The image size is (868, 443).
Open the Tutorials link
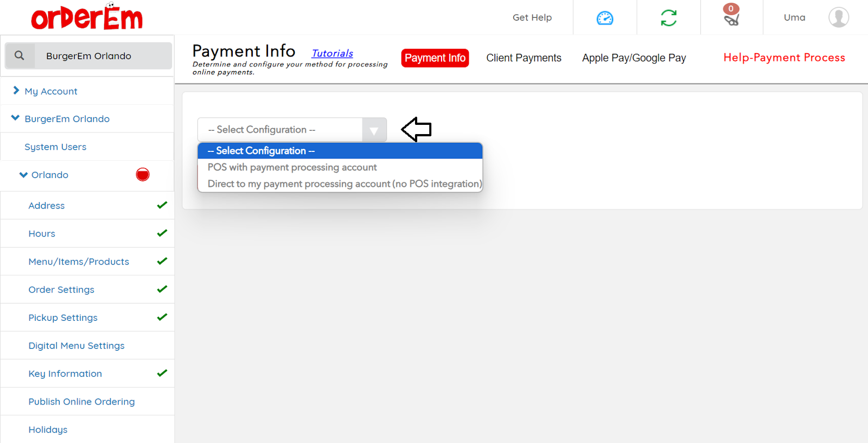[x=332, y=53]
